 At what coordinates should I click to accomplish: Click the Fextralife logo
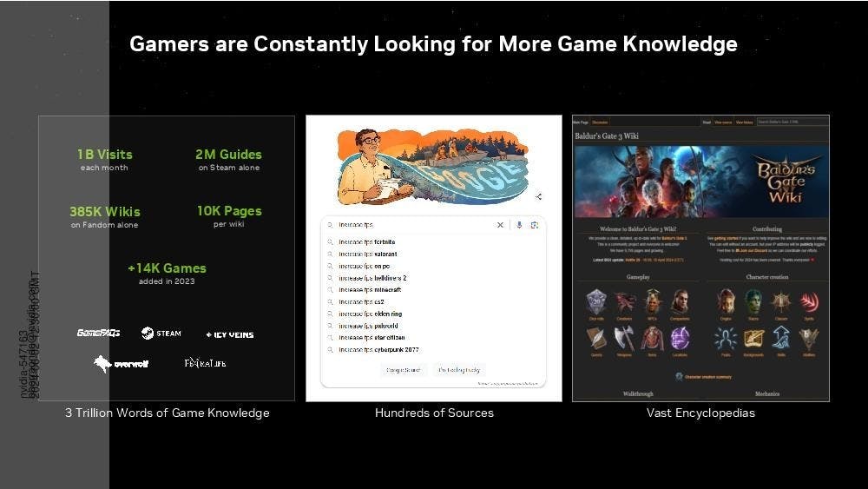pyautogui.click(x=205, y=363)
